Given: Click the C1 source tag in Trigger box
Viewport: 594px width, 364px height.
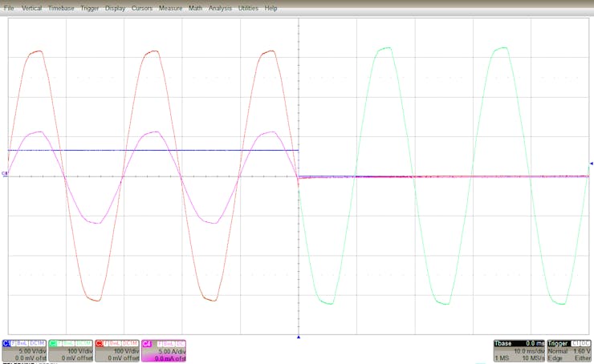Looking at the screenshot, I should pyautogui.click(x=576, y=343).
